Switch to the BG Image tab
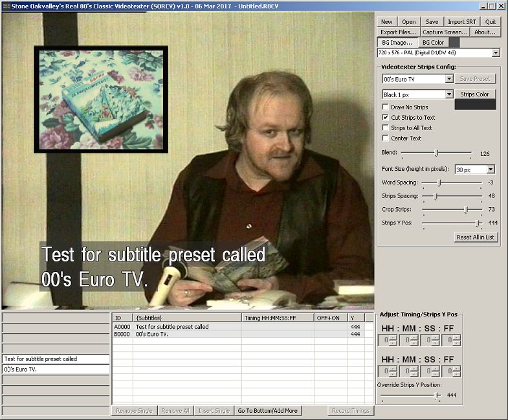508x420 pixels. pos(397,42)
